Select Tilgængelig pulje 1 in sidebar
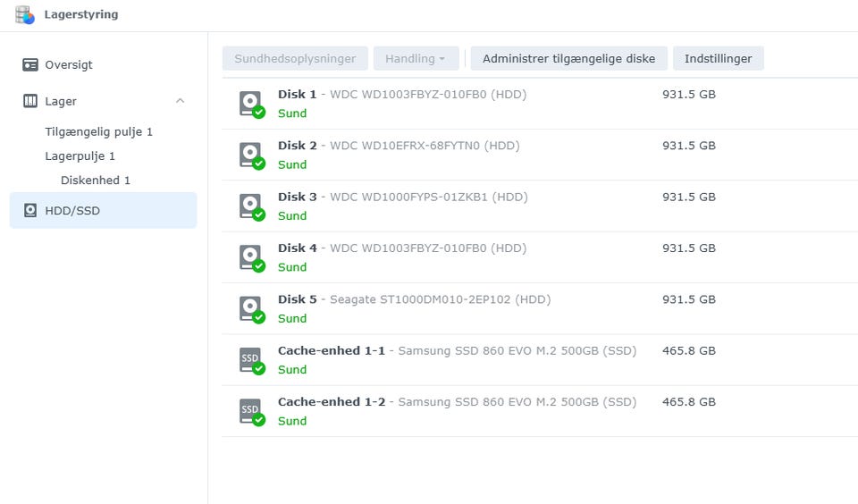 [99, 132]
